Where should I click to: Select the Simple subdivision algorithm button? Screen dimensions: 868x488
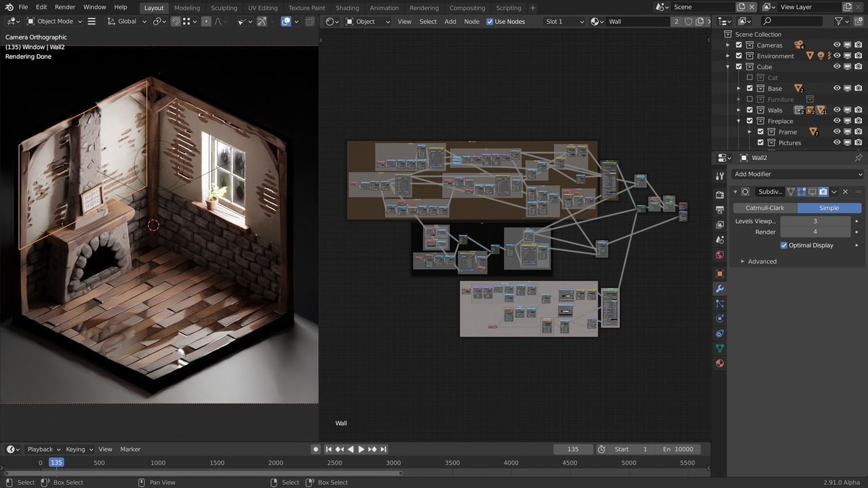(829, 207)
